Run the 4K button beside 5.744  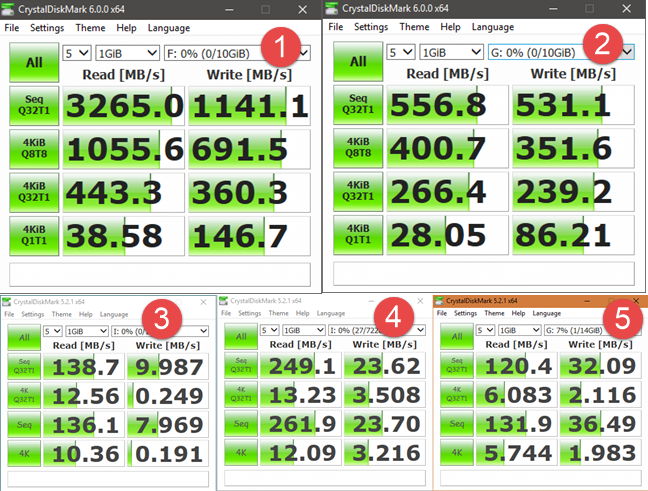pos(457,453)
